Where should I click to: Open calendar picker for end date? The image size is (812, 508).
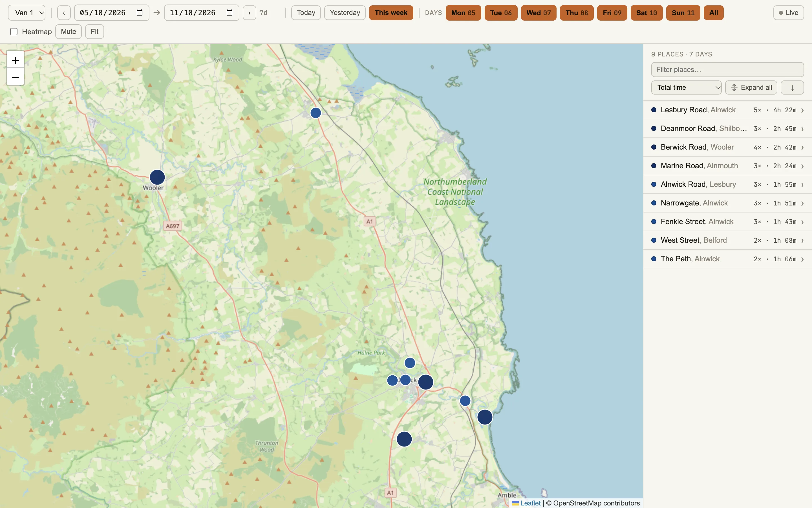(x=230, y=13)
